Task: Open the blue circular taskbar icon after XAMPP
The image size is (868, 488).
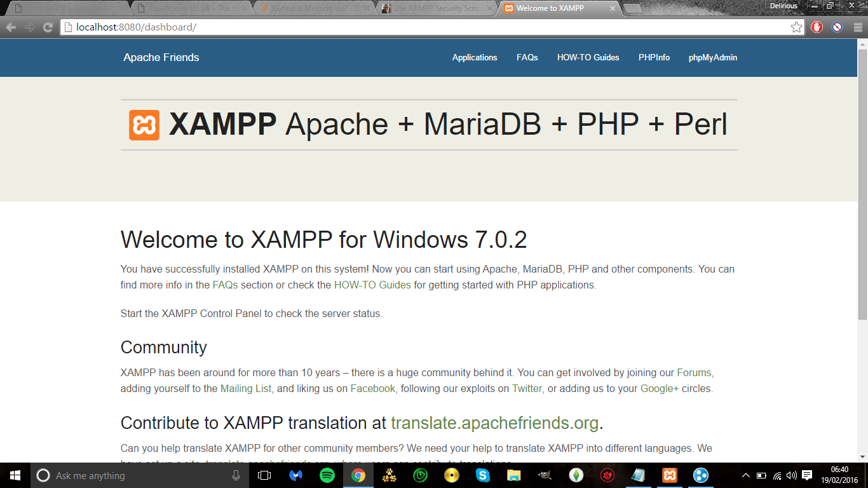Action: 701,475
